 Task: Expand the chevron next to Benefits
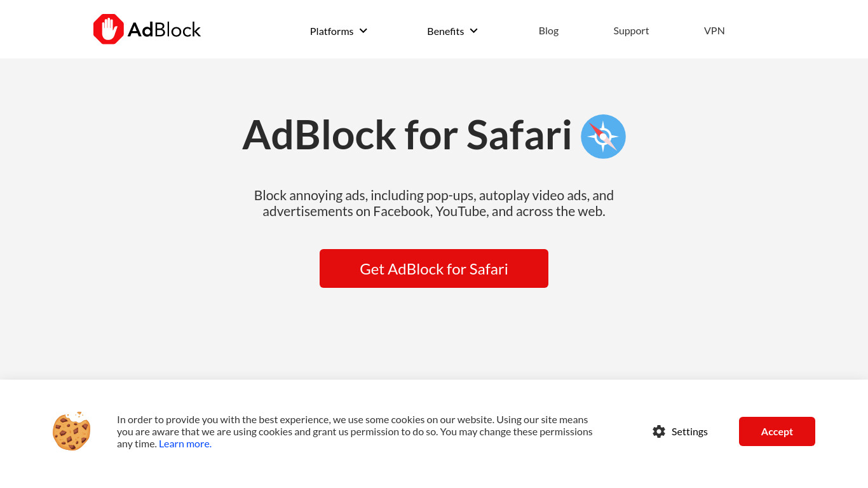tap(474, 30)
